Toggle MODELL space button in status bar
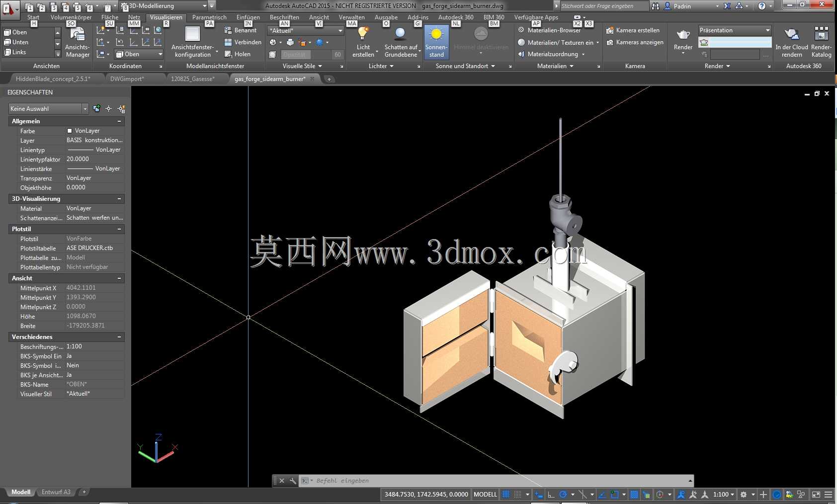Image resolution: width=837 pixels, height=504 pixels. (485, 495)
